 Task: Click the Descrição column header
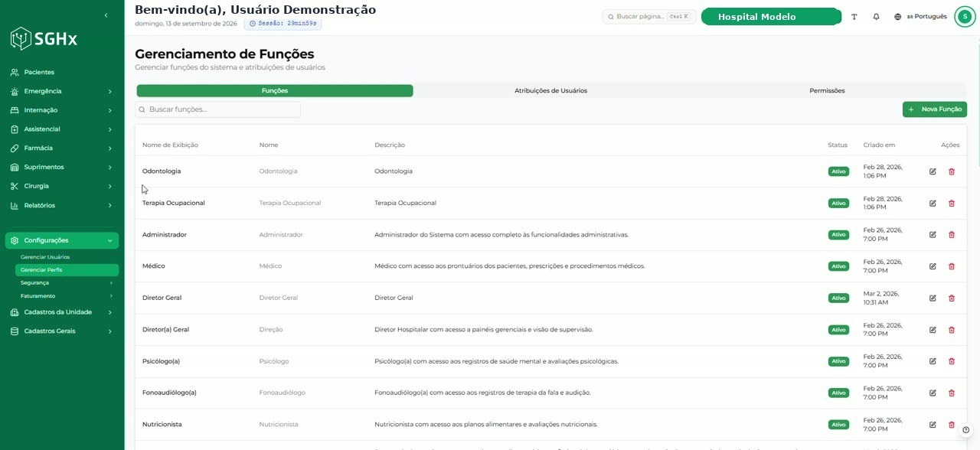click(390, 145)
